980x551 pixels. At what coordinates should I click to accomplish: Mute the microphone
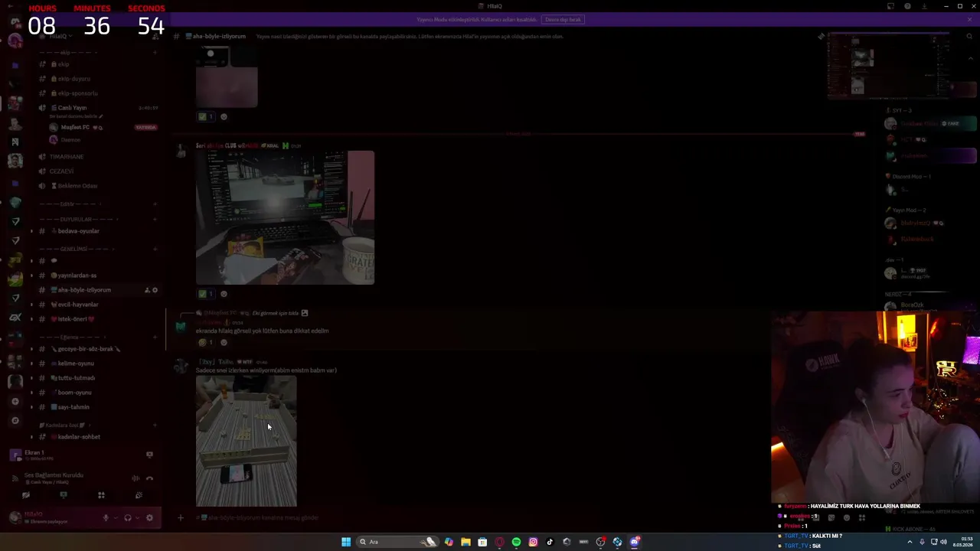click(106, 518)
